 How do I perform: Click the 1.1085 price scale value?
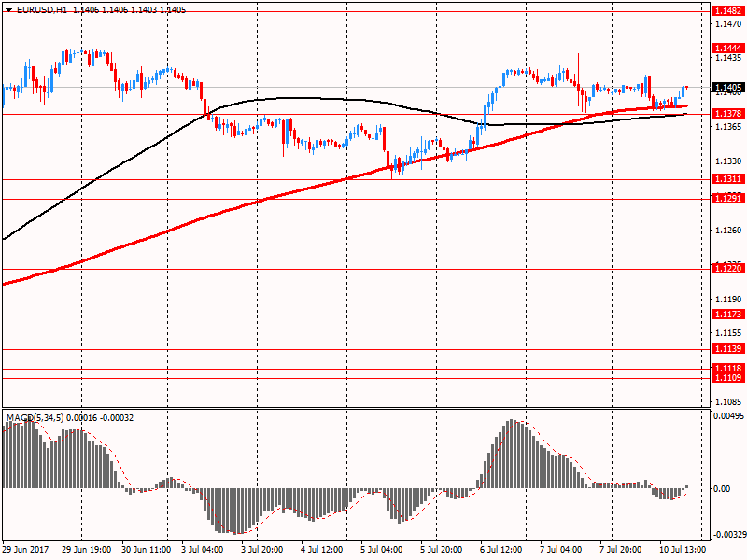point(728,401)
